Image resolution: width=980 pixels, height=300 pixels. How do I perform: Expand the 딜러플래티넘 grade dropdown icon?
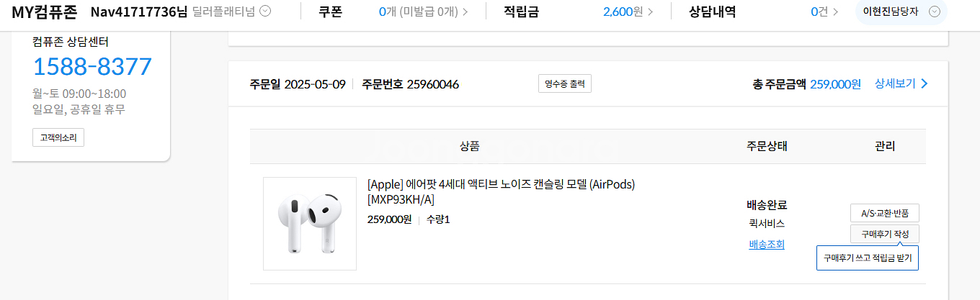tap(265, 12)
